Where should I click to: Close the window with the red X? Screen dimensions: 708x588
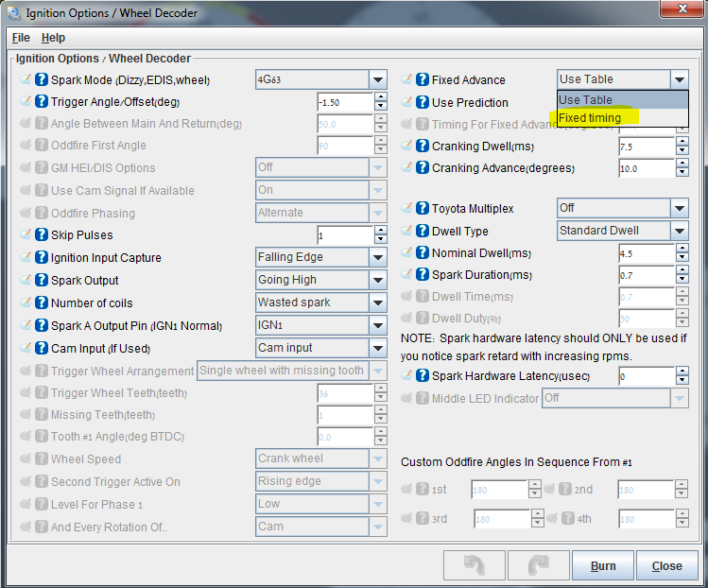pos(682,9)
